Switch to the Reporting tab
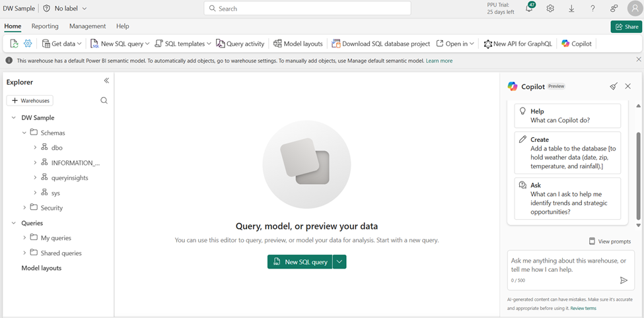 (45, 26)
